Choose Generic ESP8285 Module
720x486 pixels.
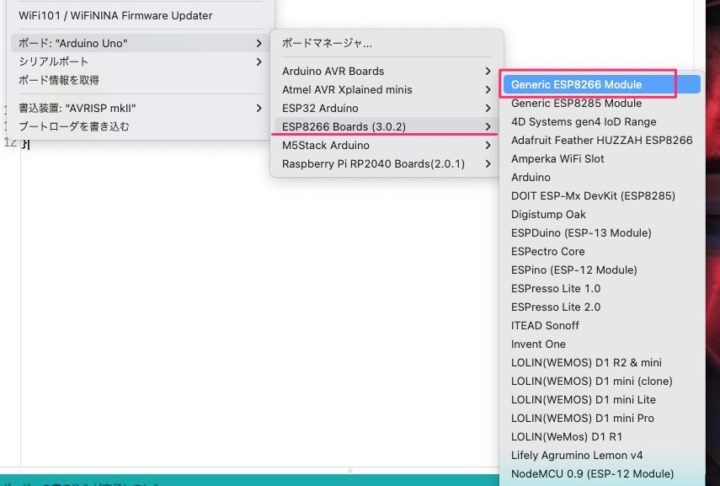pos(576,103)
